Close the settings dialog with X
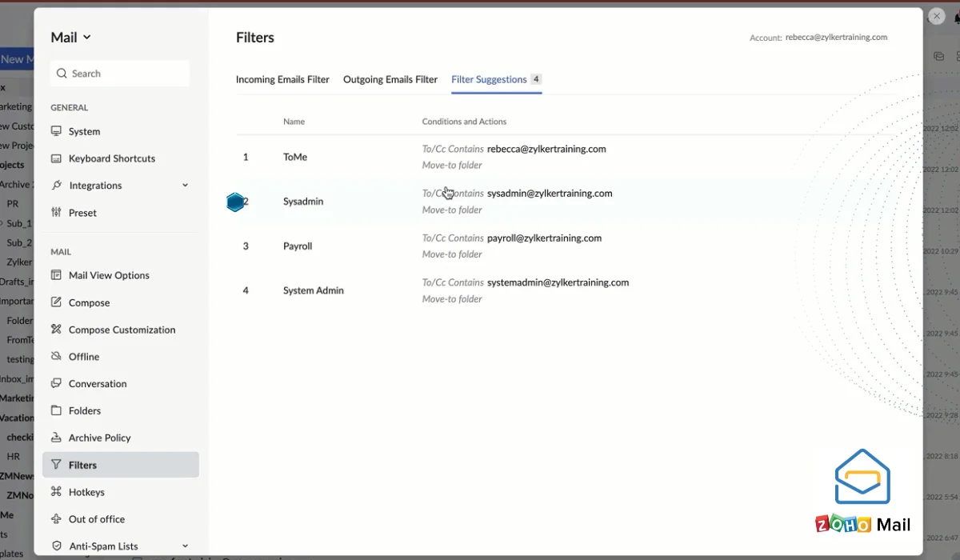Viewport: 960px width, 560px height. (x=936, y=16)
